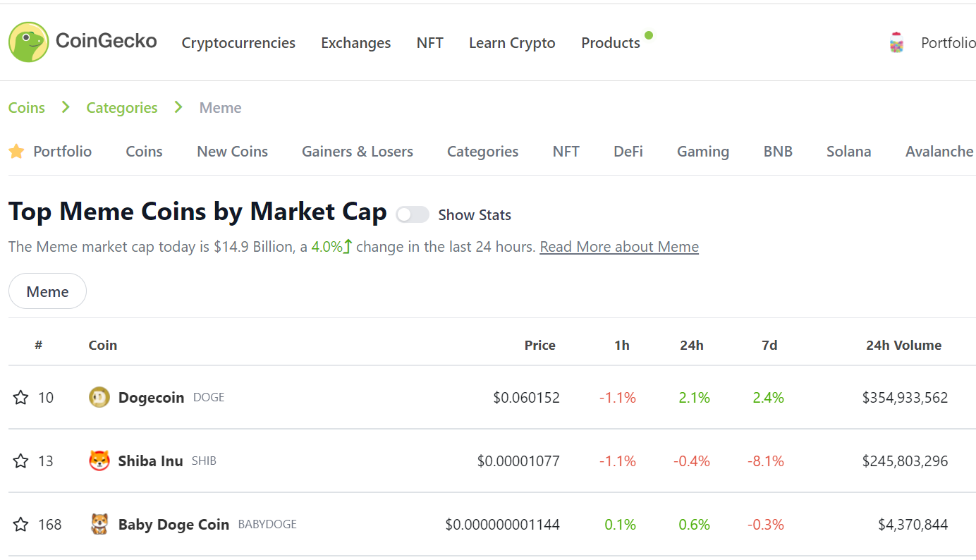The height and width of the screenshot is (560, 976).
Task: Open the New Coins tab
Action: pos(233,152)
